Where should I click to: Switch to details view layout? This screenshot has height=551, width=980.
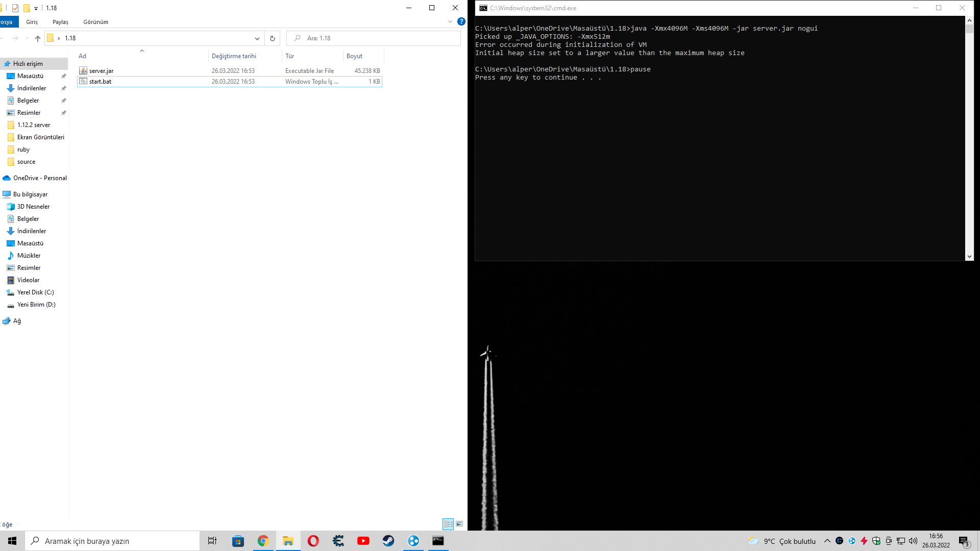[448, 524]
